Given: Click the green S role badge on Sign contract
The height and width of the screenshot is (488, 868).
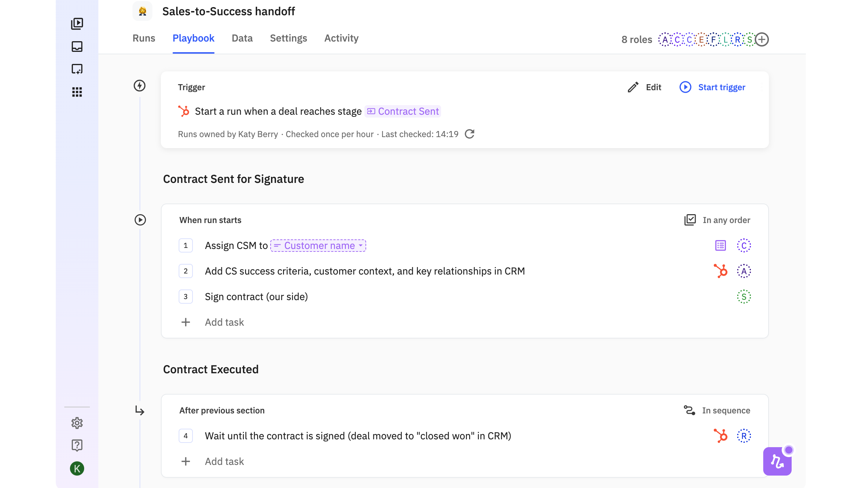Looking at the screenshot, I should point(744,297).
